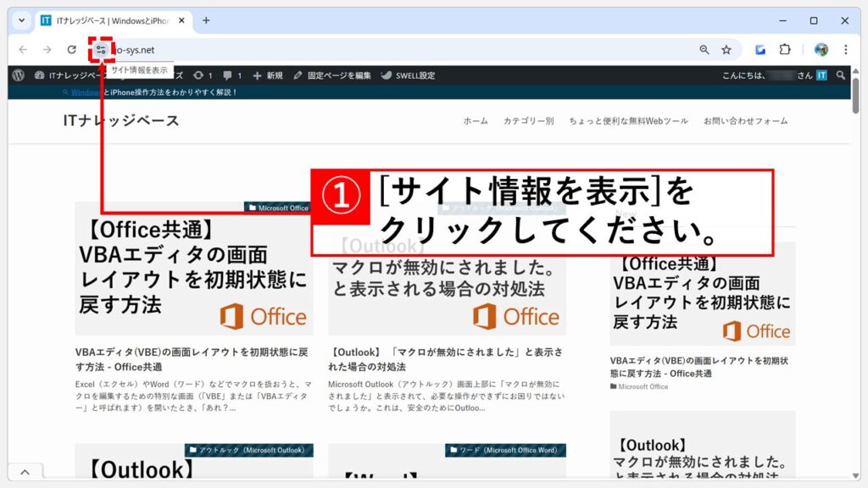This screenshot has width=868, height=488.
Task: Click the アウトルック (Microsoft Outlook) category tag
Action: (x=249, y=450)
